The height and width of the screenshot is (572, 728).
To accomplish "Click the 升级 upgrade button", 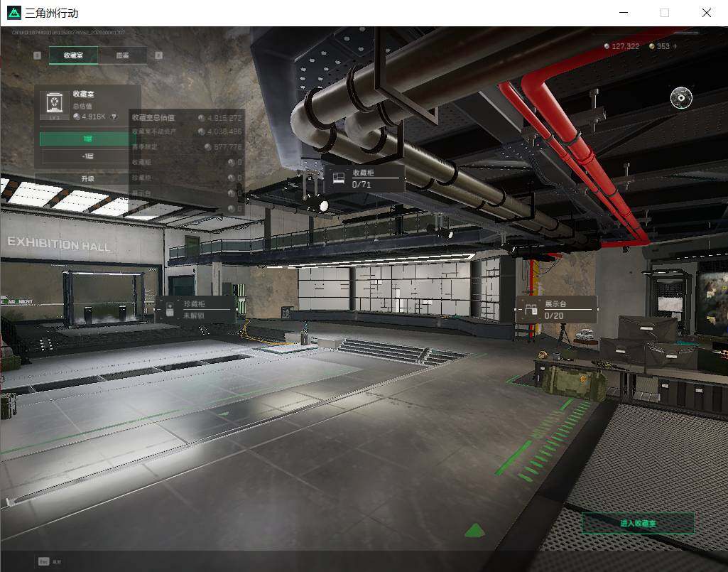I will pyautogui.click(x=87, y=178).
